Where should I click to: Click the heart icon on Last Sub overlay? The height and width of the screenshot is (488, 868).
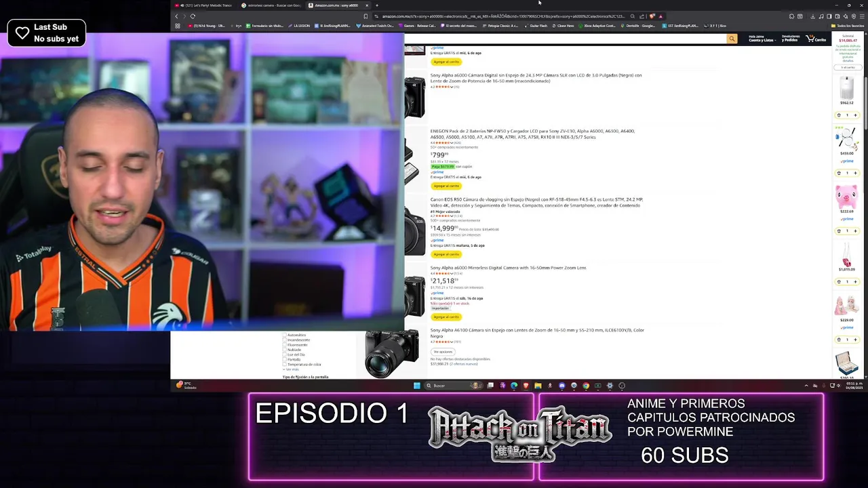click(x=22, y=33)
